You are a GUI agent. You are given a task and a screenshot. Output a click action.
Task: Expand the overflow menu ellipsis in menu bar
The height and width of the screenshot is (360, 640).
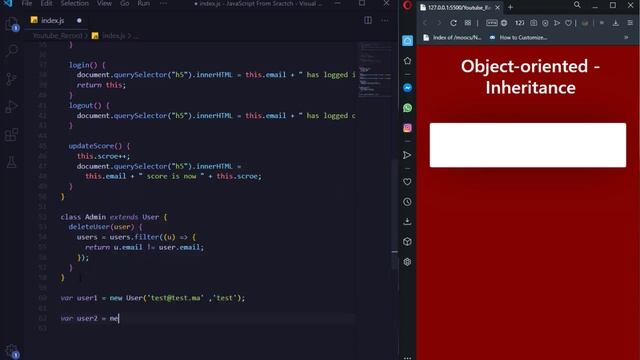163,3
